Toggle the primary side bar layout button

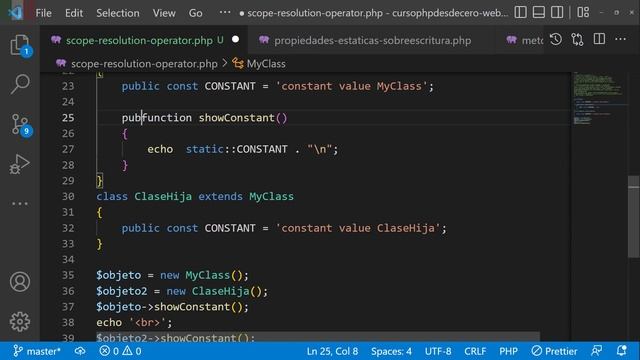coord(520,13)
